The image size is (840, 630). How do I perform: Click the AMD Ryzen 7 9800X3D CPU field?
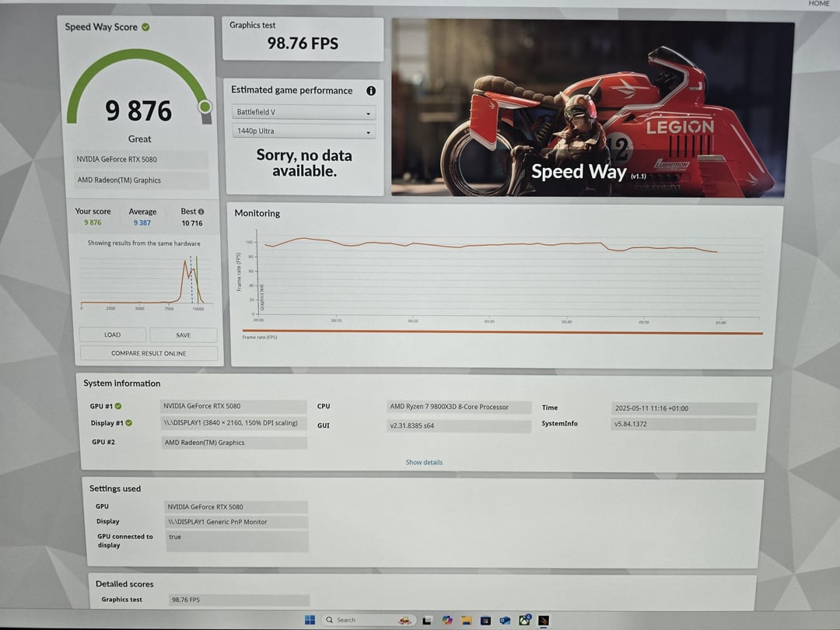pos(459,407)
